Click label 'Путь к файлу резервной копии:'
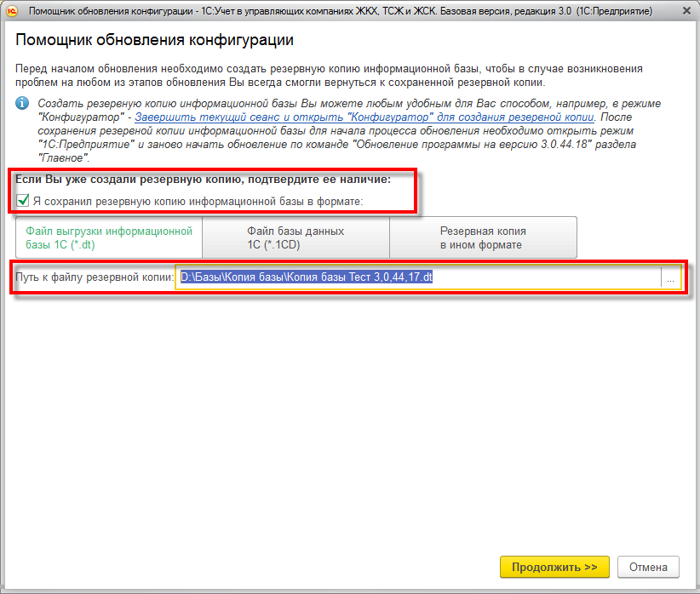Screen dimensions: 700x594 coord(95,277)
